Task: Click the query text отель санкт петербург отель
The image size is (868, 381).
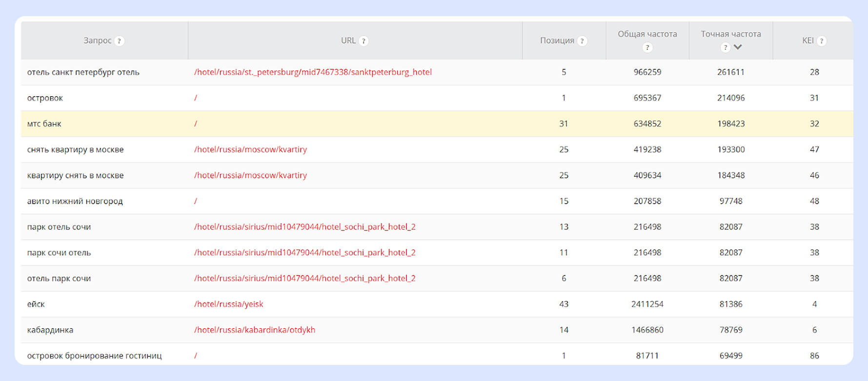Action: coord(83,72)
